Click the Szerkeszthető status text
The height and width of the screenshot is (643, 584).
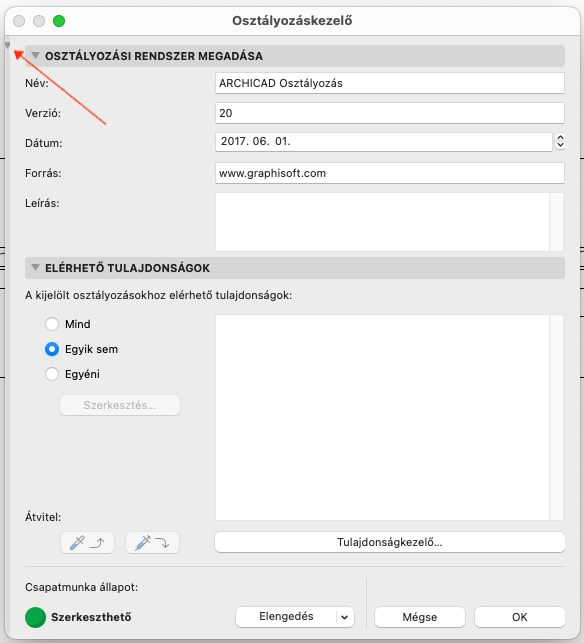pyautogui.click(x=91, y=617)
